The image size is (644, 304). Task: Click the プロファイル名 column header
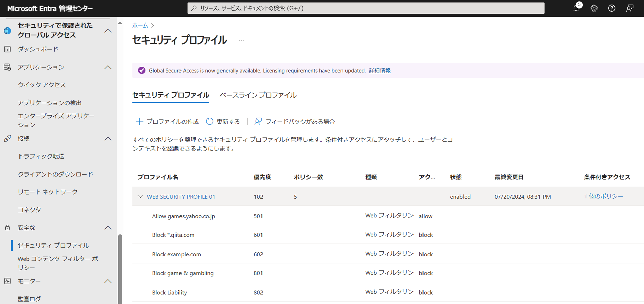158,177
